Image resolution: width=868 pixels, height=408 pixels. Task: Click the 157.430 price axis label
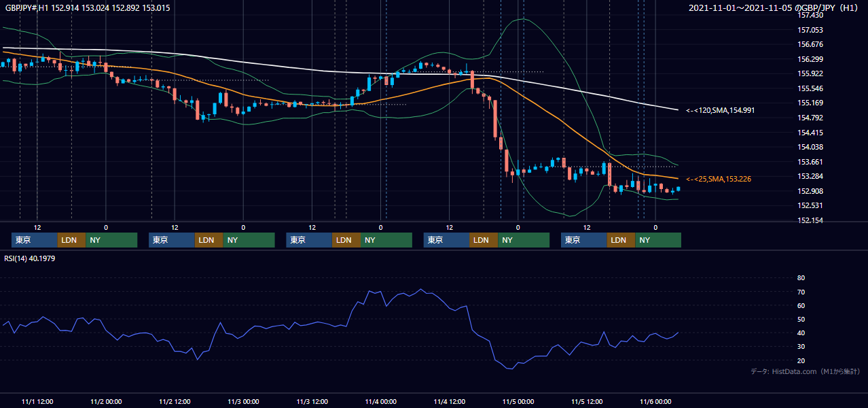(810, 15)
